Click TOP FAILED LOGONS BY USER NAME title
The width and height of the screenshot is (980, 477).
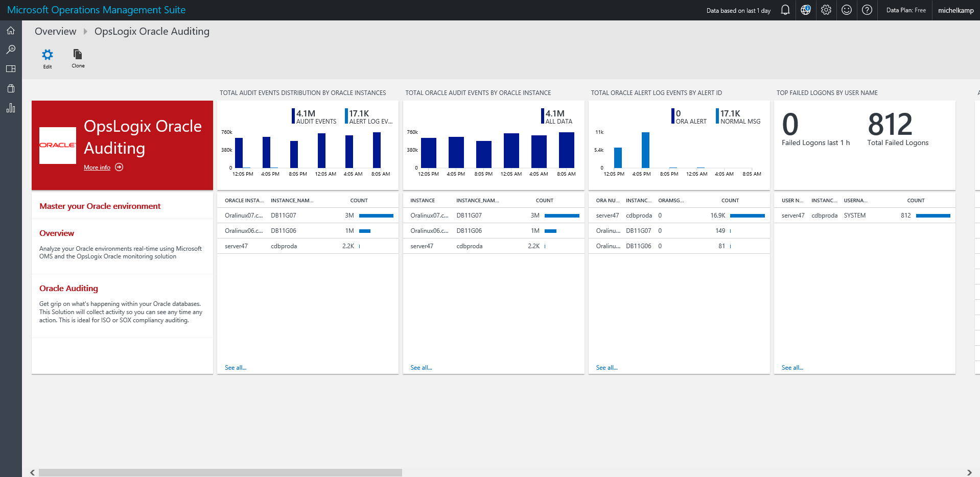827,93
